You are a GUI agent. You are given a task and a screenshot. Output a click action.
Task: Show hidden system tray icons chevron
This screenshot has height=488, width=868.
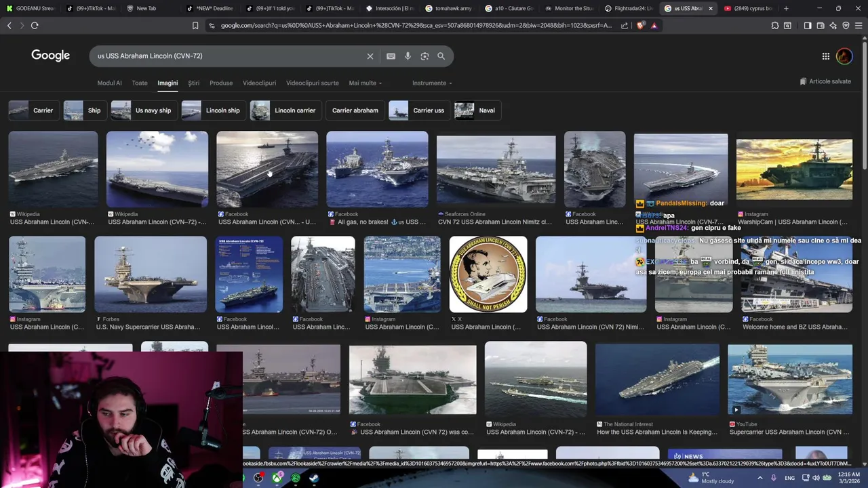(759, 479)
